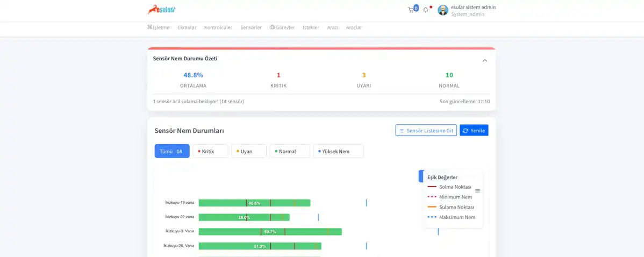Click the acil sulama bekliyor message
This screenshot has width=644, height=257.
point(198,102)
